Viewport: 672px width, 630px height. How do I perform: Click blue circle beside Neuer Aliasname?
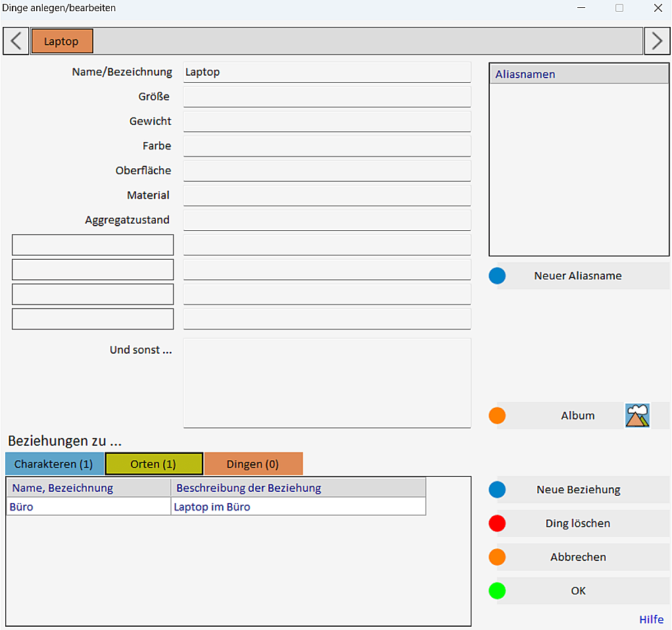[497, 276]
